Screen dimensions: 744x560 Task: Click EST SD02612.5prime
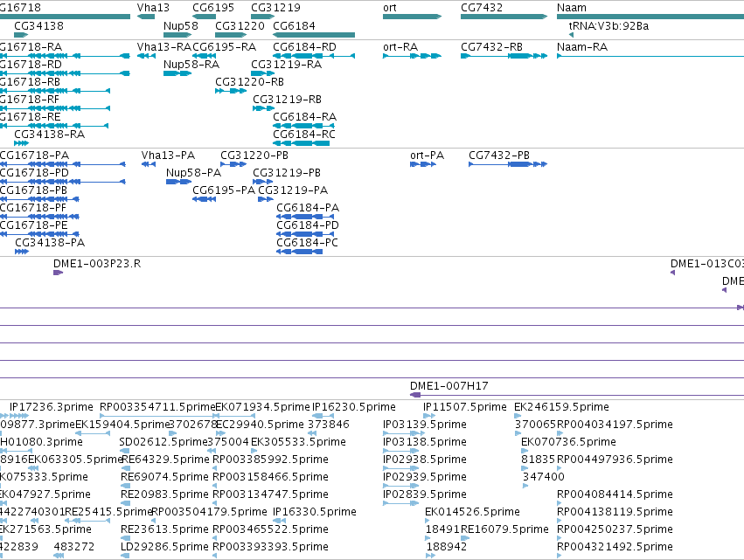click(163, 442)
